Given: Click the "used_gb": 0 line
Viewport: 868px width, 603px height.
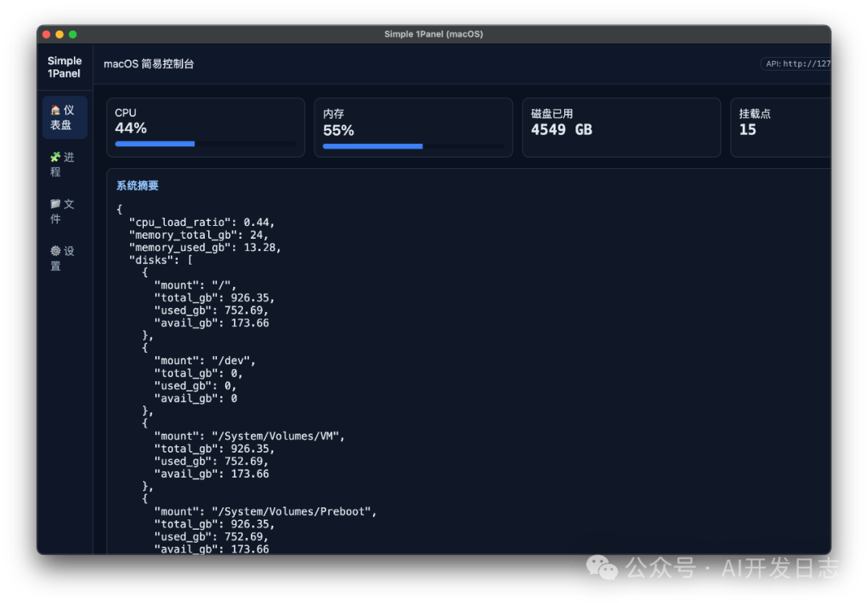Looking at the screenshot, I should tap(195, 385).
